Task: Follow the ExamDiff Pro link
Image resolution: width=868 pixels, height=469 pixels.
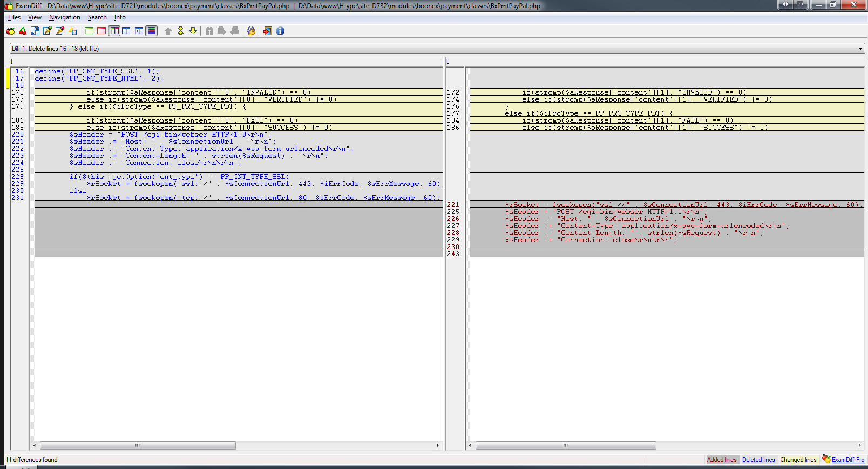Action: point(847,460)
